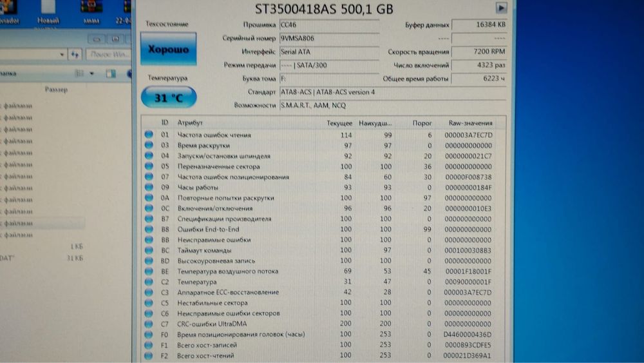Viewport: 644px width, 363px height.
Task: Click raw value 000003A7EC7D in row 01
Action: coord(468,135)
